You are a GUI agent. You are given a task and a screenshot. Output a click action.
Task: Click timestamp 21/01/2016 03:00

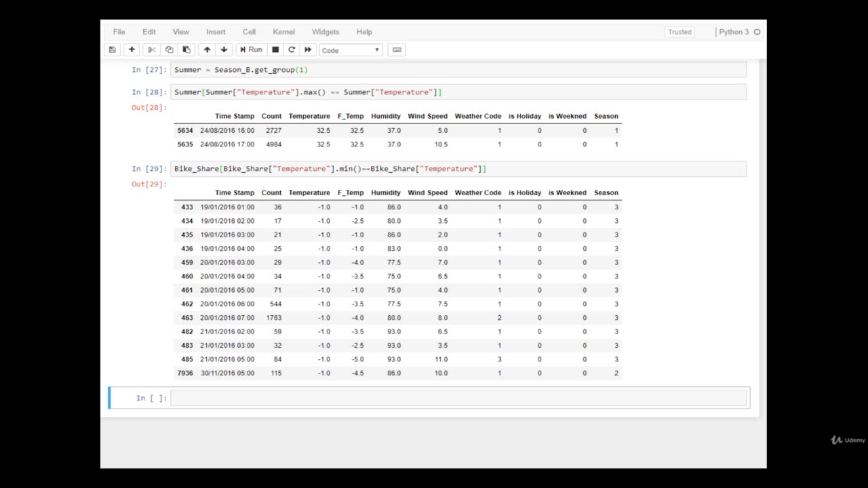click(x=227, y=346)
